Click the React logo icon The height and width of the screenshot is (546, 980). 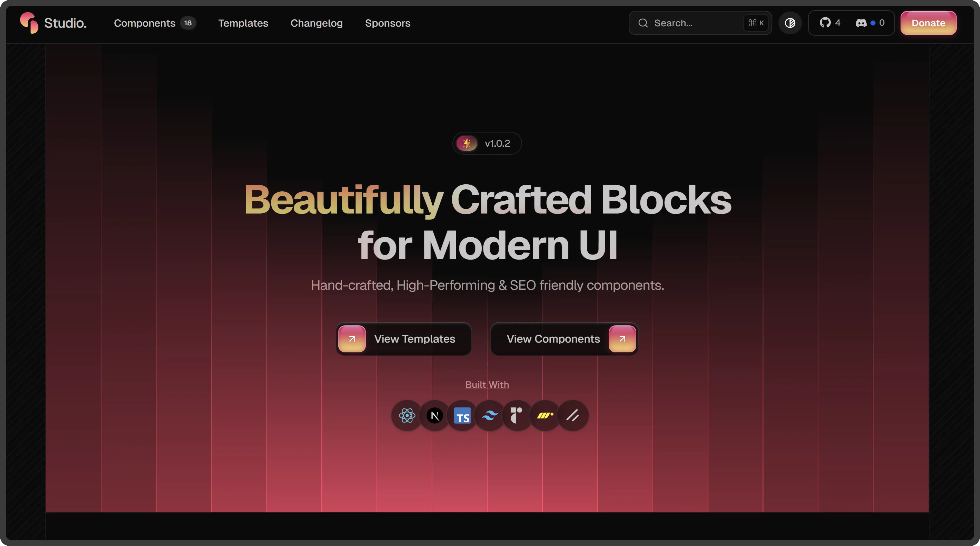pos(407,416)
